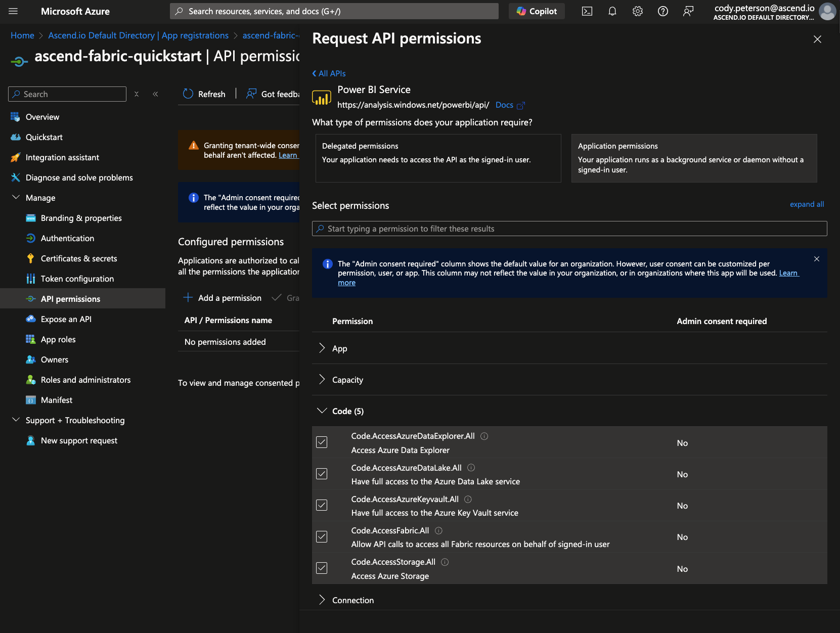Click Certificates & secrets key icon
Screen dimensions: 840x633
pyautogui.click(x=31, y=258)
